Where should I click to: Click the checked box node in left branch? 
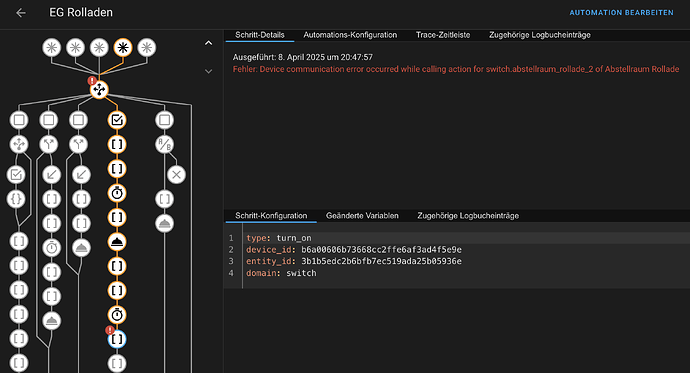click(x=16, y=175)
